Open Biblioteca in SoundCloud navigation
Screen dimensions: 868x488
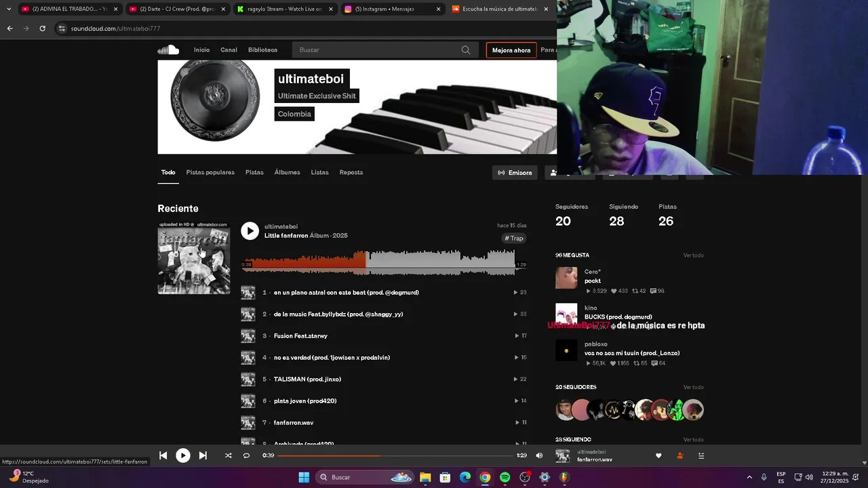(x=262, y=50)
